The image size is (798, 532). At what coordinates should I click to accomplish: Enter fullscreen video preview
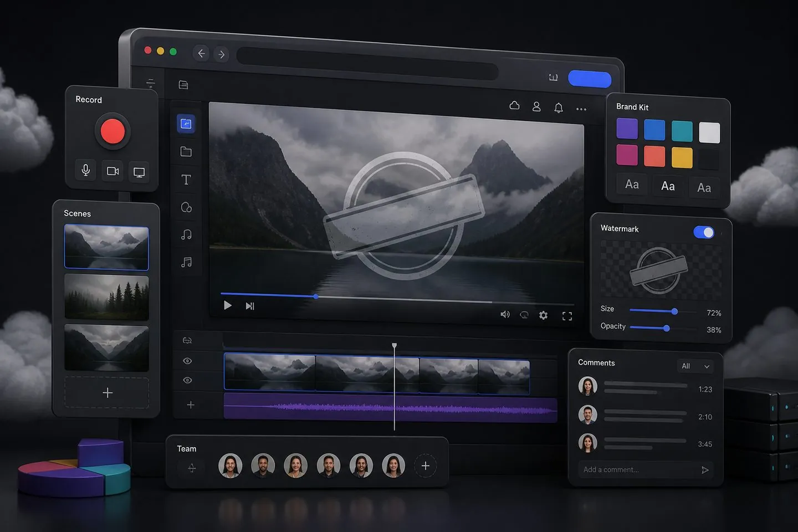click(x=567, y=316)
